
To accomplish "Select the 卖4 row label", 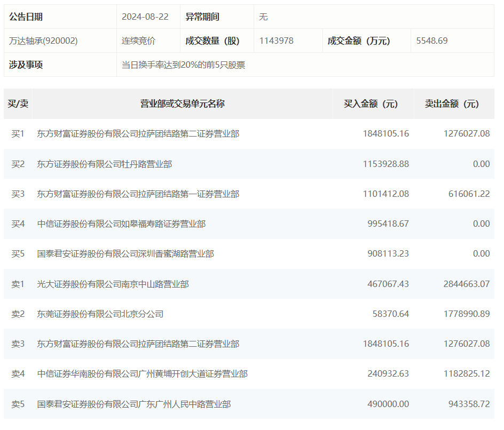I will tap(18, 374).
